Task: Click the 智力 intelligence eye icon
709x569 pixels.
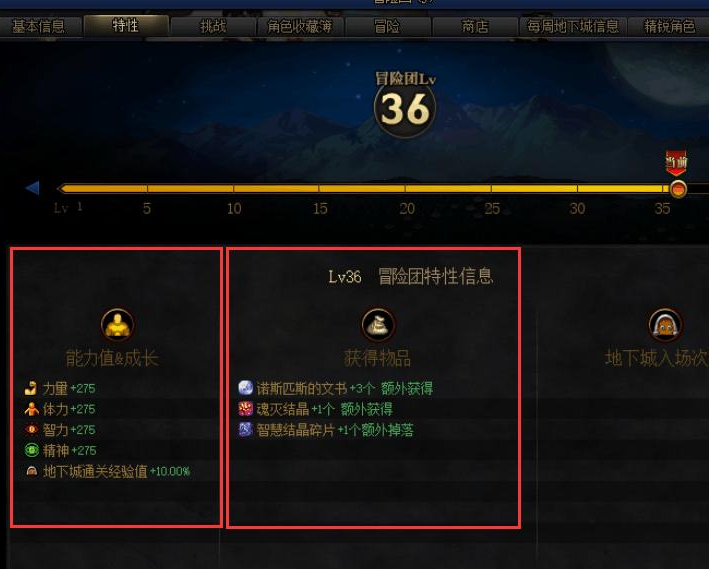Action: pos(31,429)
